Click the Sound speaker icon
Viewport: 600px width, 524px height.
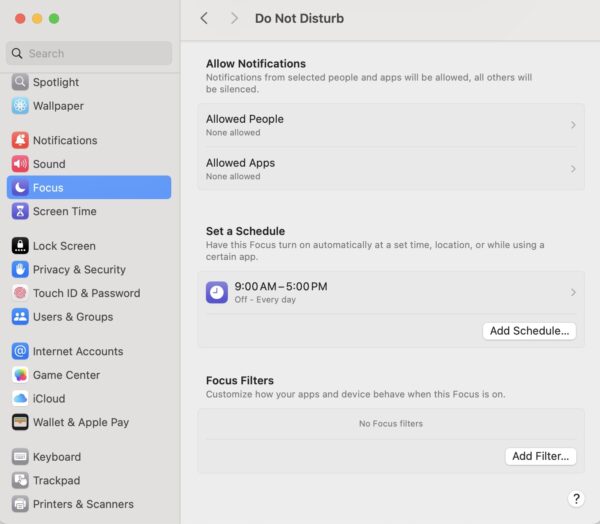click(x=20, y=164)
